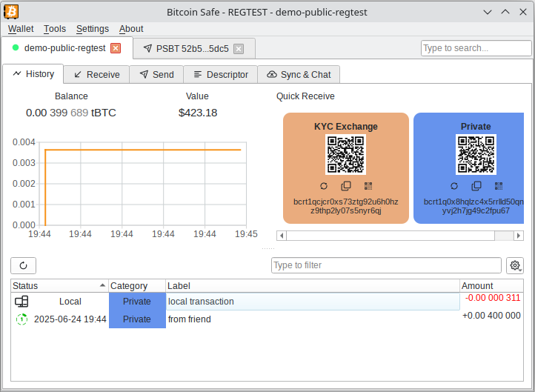
Task: Click Private category cell of local transaction
Action: tap(137, 302)
